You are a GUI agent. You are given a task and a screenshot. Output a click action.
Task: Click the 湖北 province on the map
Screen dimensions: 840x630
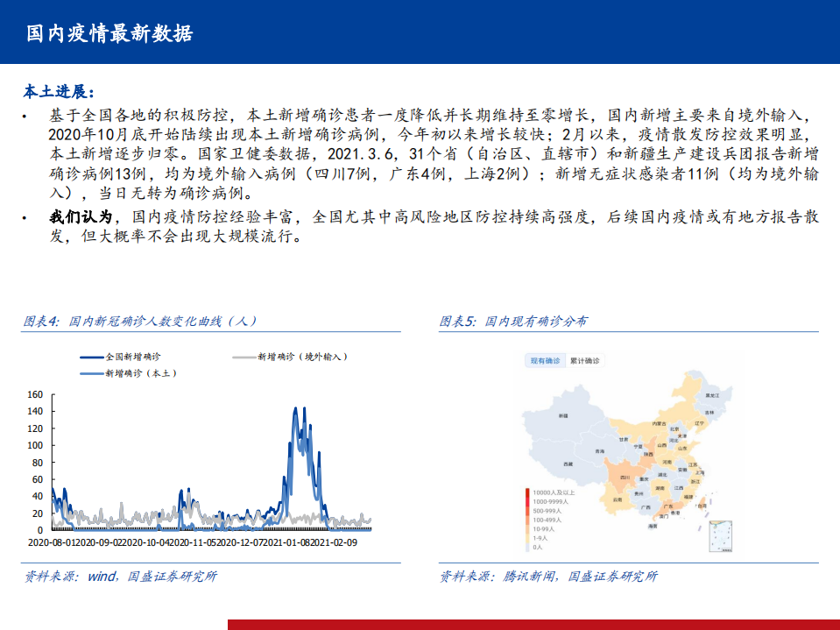click(x=660, y=474)
